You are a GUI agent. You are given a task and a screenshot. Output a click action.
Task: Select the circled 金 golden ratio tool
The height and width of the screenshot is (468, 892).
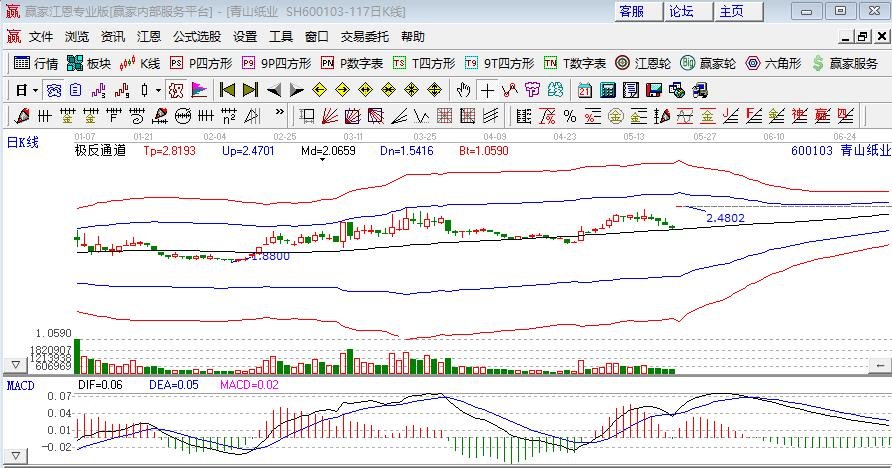(x=616, y=117)
